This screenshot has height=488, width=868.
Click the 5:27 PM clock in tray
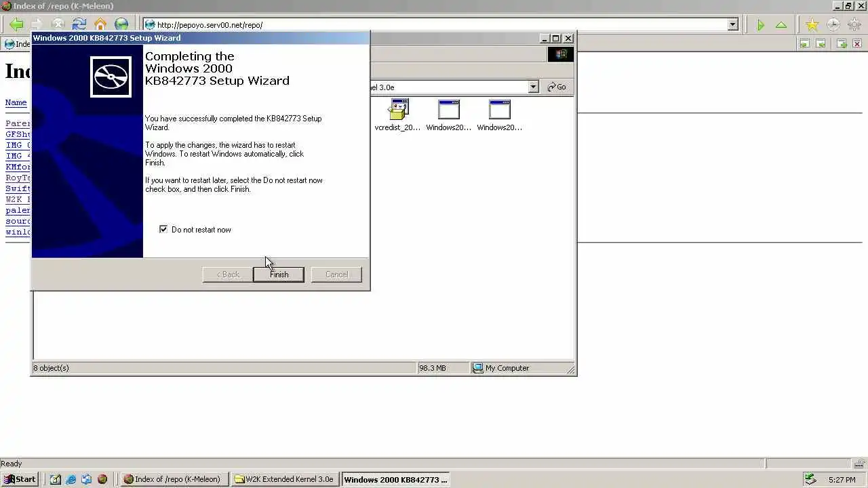pos(842,480)
